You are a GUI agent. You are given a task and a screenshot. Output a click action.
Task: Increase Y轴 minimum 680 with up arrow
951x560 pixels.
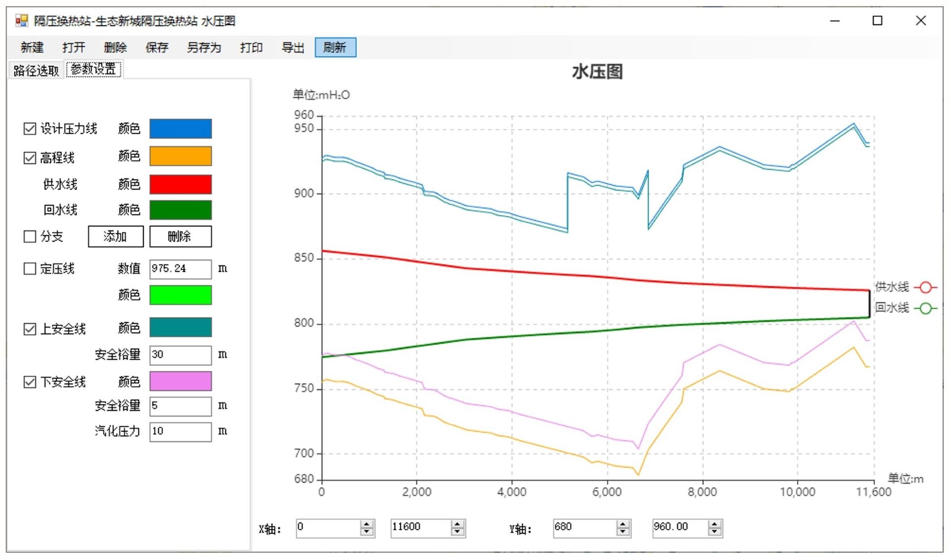coord(623,524)
